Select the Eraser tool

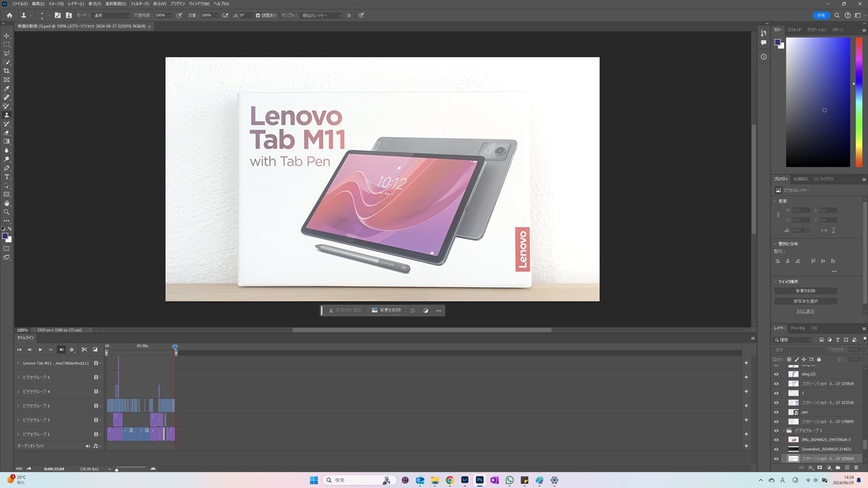click(7, 132)
